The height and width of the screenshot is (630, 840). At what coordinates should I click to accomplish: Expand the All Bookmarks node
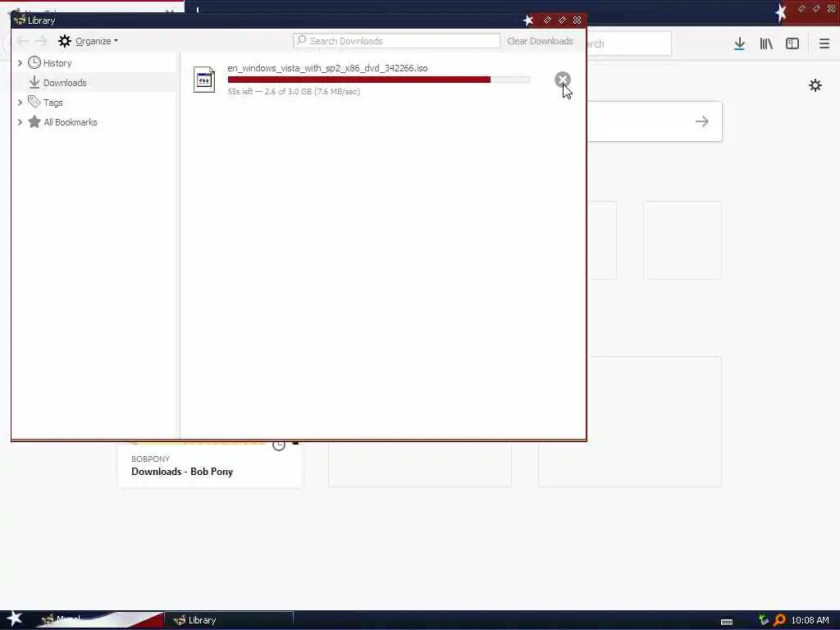[x=20, y=122]
